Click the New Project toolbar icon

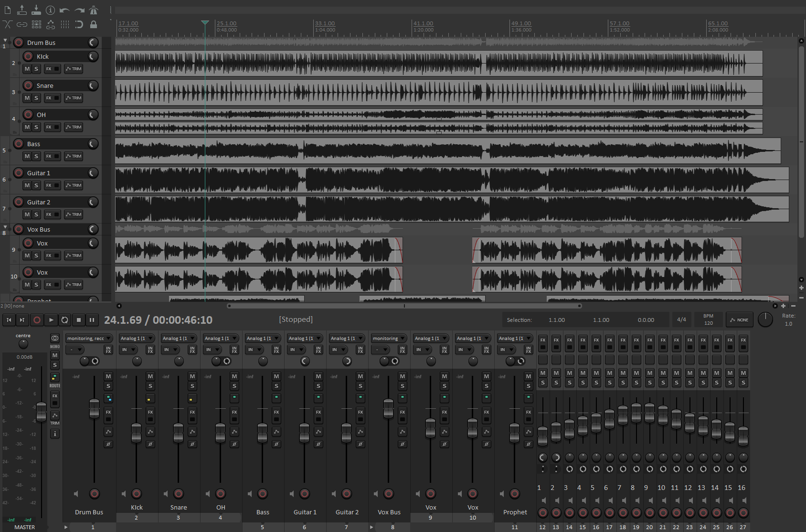(x=8, y=10)
